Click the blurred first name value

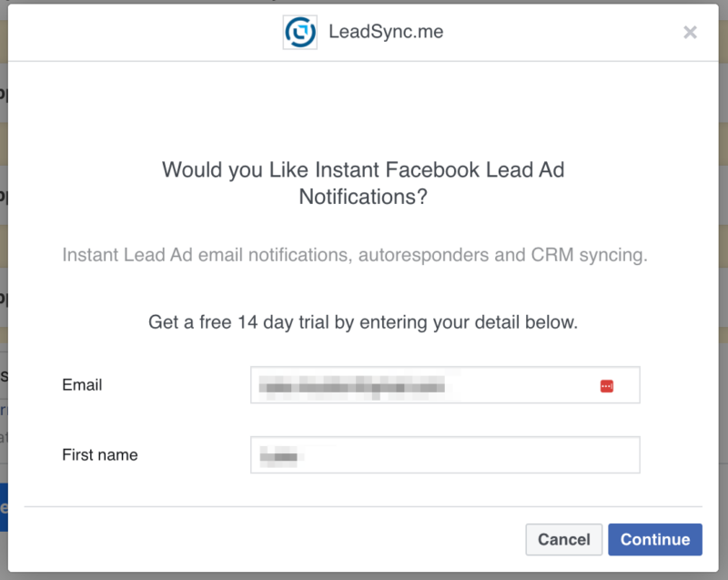tap(280, 455)
